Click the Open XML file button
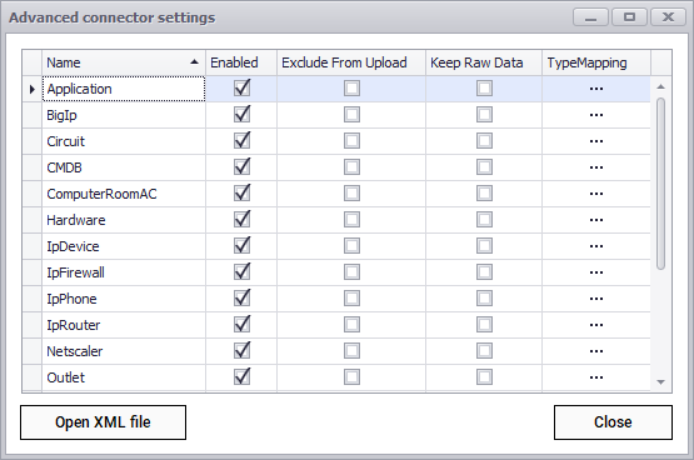 103,422
